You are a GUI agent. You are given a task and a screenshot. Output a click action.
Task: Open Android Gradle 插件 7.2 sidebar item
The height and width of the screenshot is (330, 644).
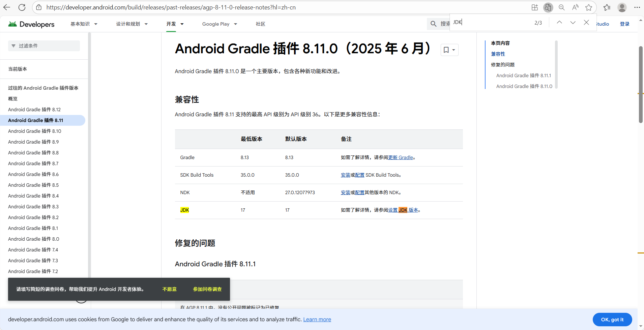[x=33, y=271]
